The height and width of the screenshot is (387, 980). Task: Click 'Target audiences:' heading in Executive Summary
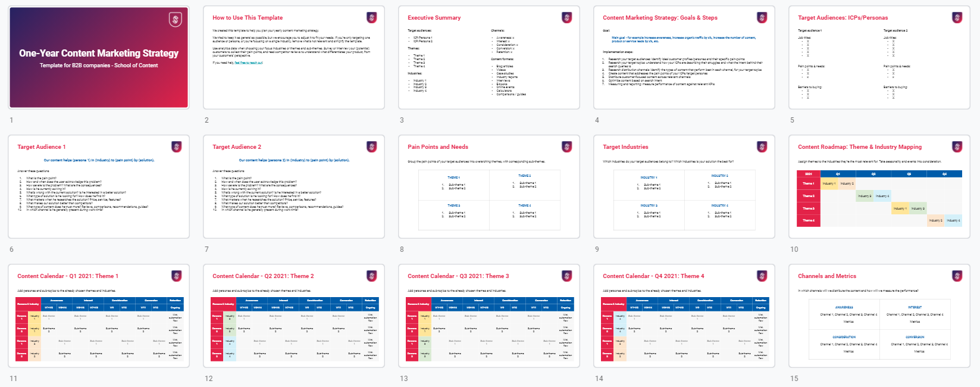419,30
